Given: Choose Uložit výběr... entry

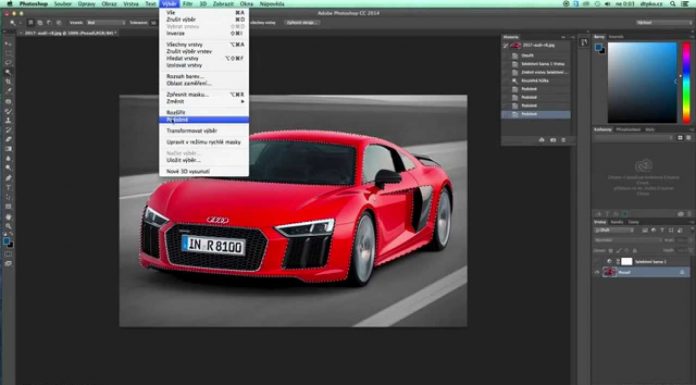Looking at the screenshot, I should 204,160.
